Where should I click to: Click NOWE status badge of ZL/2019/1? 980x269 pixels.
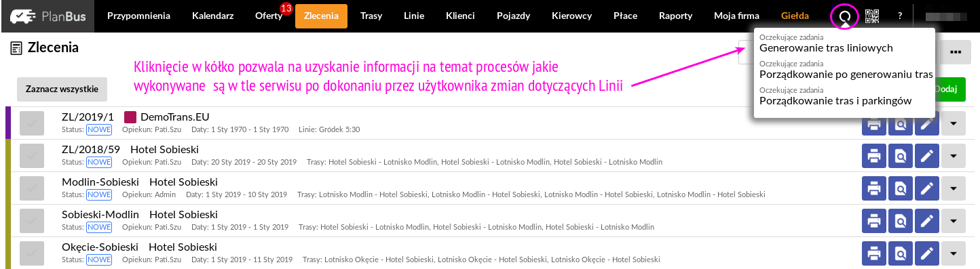pos(99,129)
